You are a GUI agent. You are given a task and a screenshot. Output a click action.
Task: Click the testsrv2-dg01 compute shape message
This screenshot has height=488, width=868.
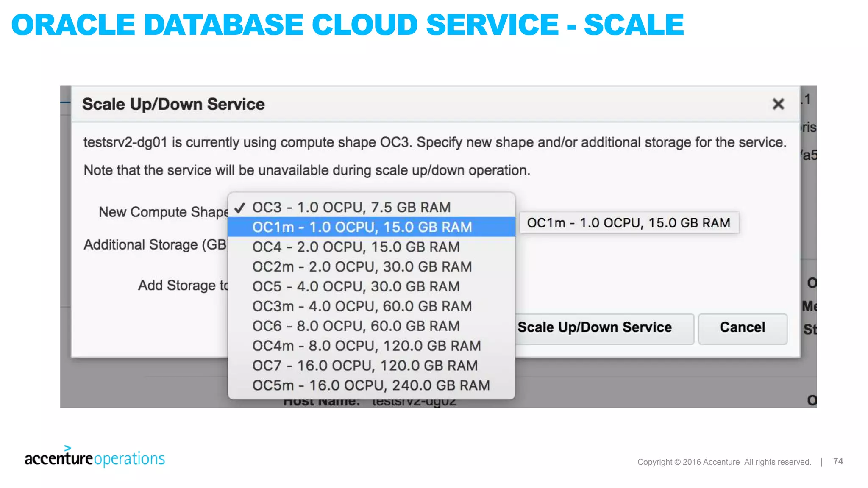[435, 142]
